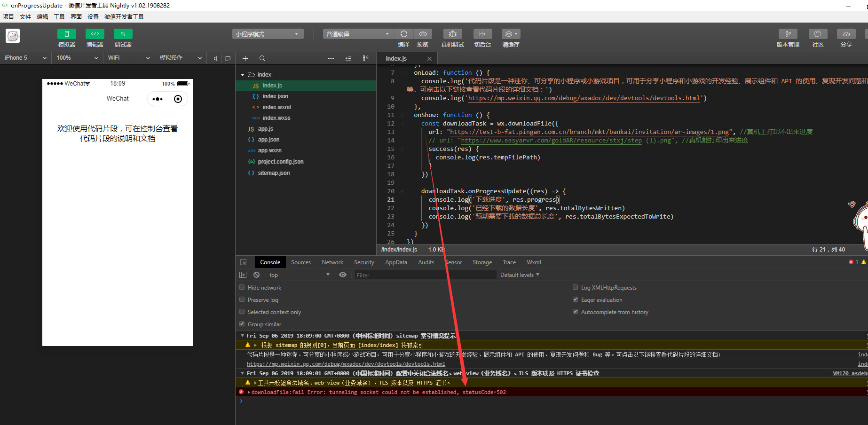Enable Preserve log checkbox
The width and height of the screenshot is (868, 425).
click(242, 299)
